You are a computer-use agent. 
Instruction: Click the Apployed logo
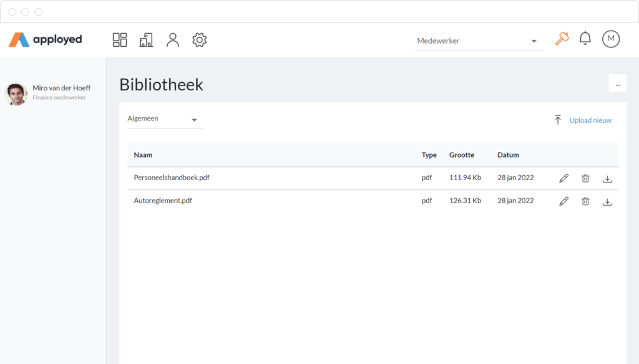click(45, 39)
